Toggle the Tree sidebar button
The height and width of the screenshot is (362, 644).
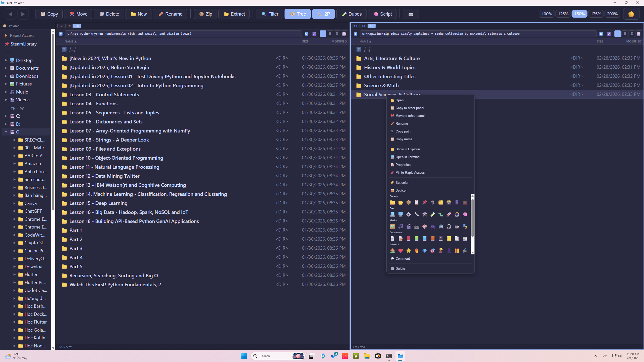point(298,14)
